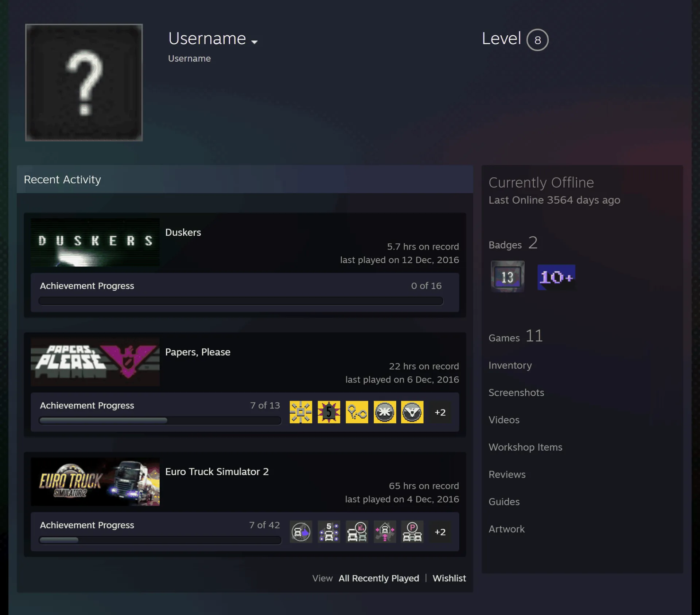Open the Duskers game banner
The width and height of the screenshot is (700, 615).
[95, 242]
